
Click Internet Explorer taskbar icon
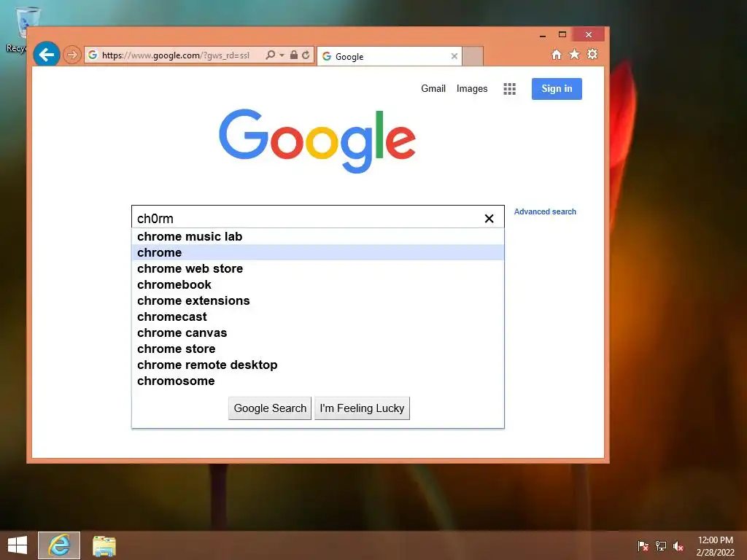59,545
